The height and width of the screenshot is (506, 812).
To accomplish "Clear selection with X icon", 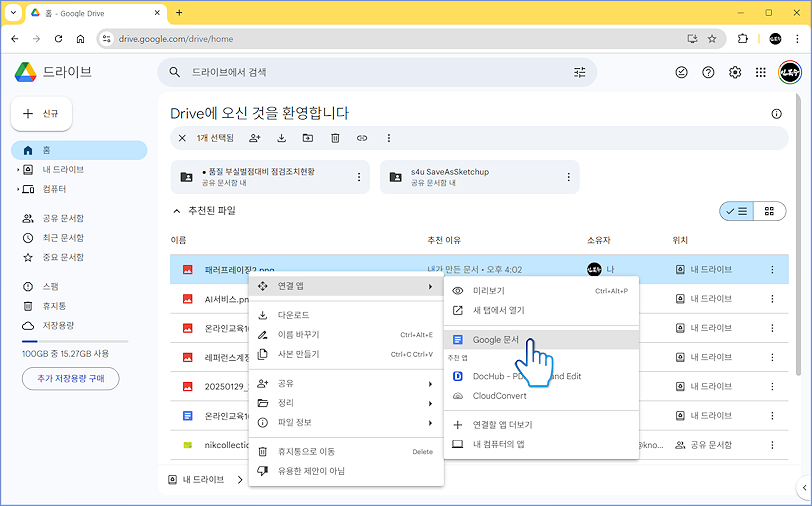I will click(182, 138).
